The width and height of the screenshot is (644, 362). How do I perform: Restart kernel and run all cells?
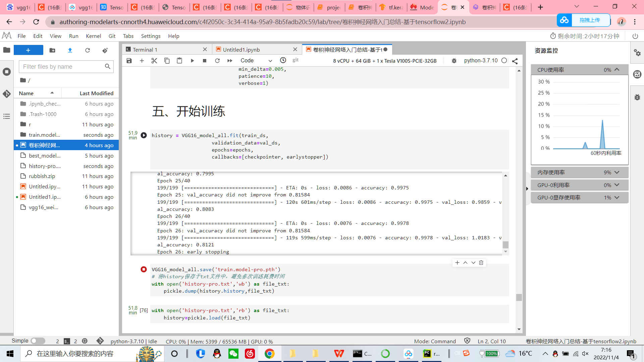(x=230, y=61)
